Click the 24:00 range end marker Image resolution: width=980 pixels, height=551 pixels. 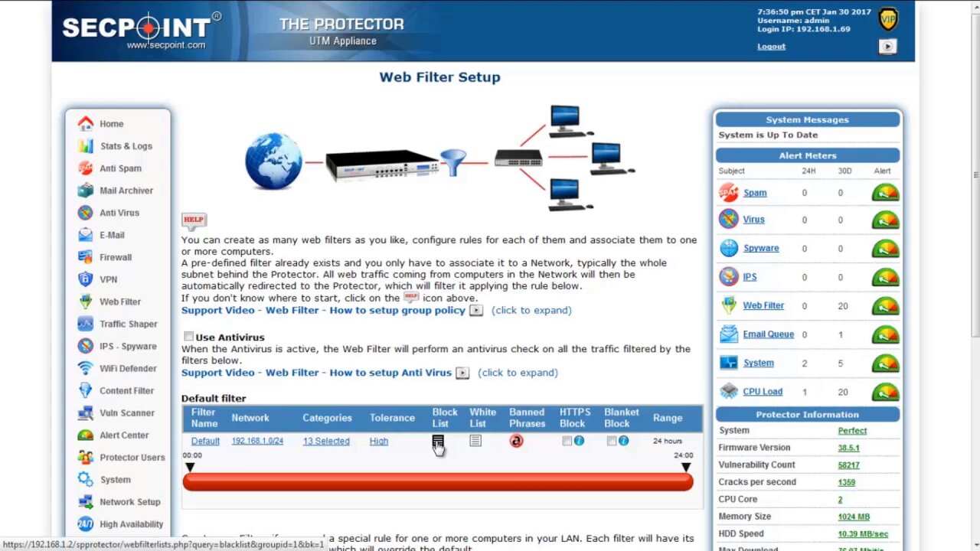(x=686, y=467)
